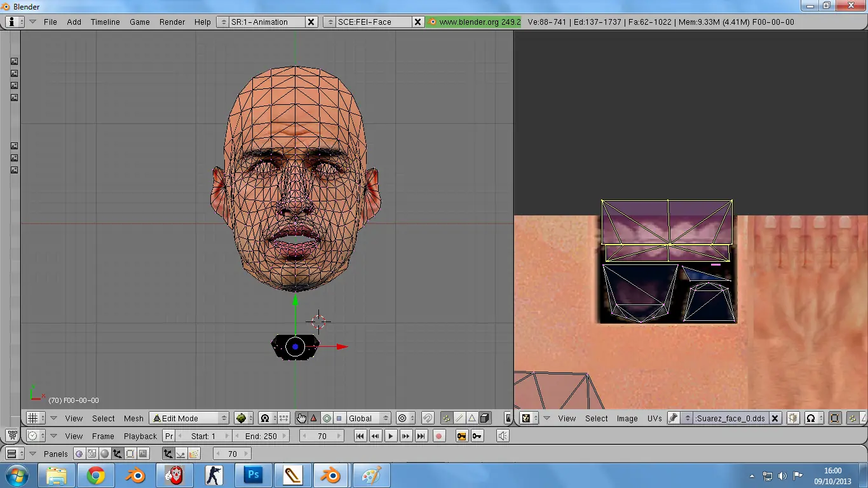
Task: Click the snap magnet icon in the 3D header
Action: click(x=428, y=418)
